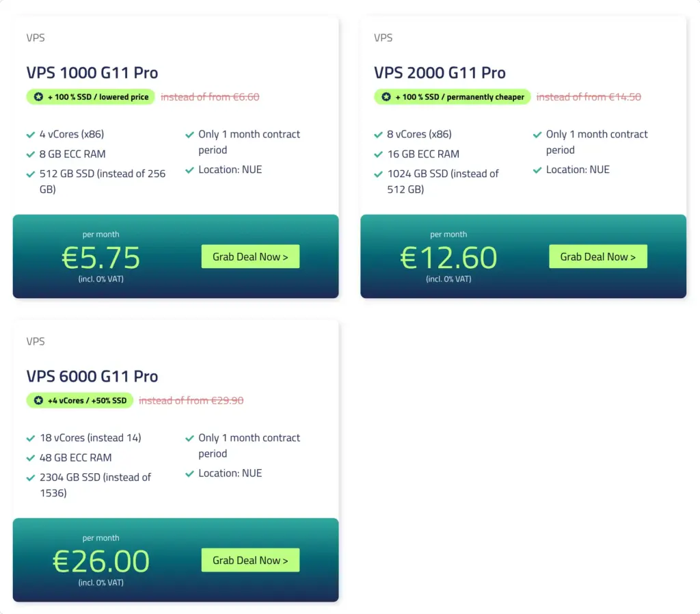Click the '+ 100 % SSD / lowered price' badge
The image size is (700, 614).
tap(91, 97)
